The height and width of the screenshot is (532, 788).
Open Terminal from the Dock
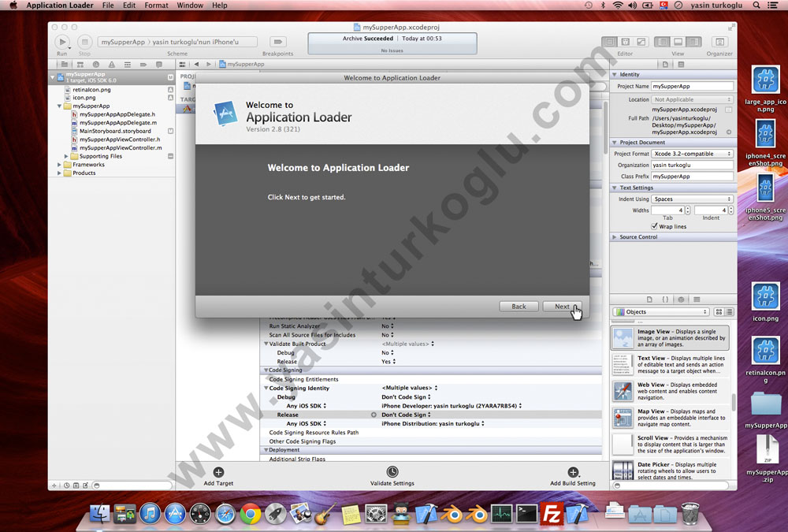point(527,513)
